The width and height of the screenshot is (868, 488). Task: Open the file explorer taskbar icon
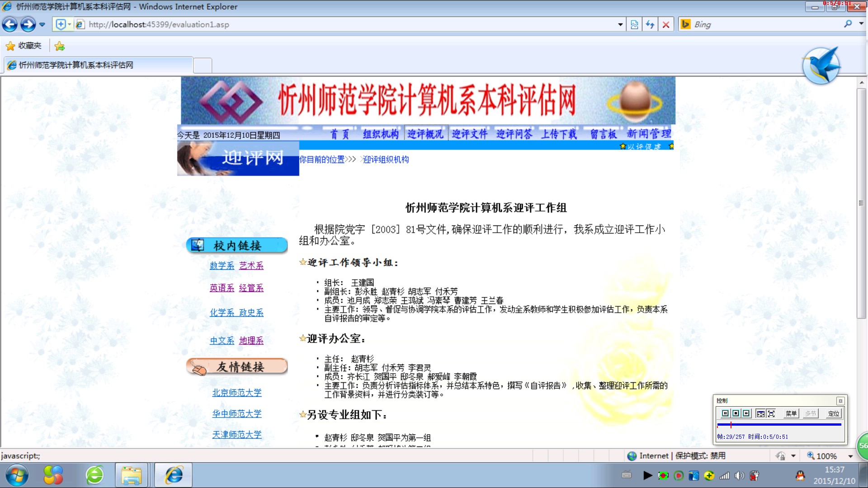pos(131,475)
